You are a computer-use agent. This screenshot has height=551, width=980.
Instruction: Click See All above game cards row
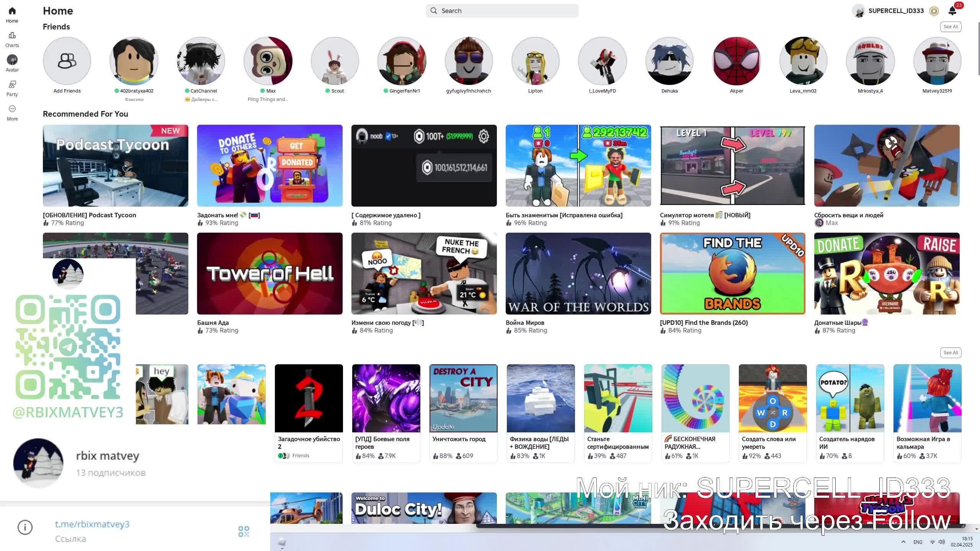[951, 353]
